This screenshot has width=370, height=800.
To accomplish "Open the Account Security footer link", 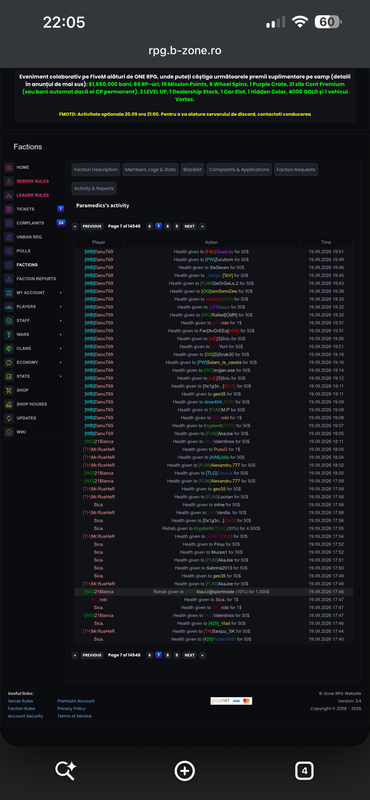I will (x=25, y=716).
